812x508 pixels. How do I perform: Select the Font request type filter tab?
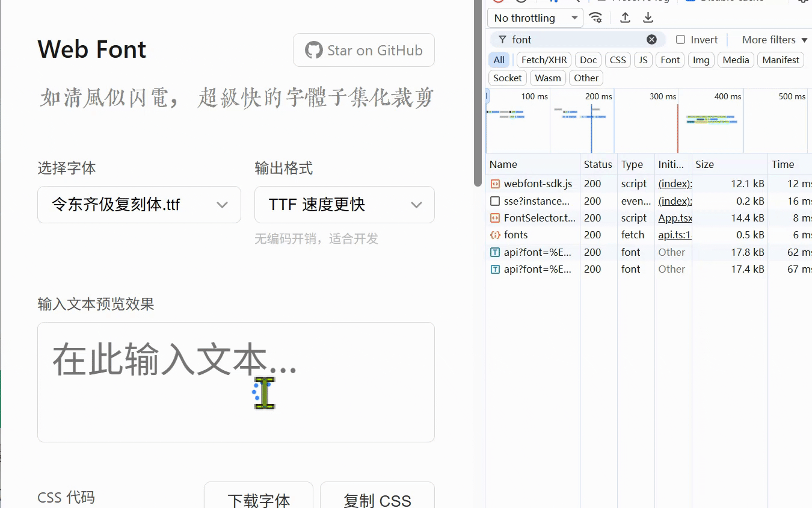pos(670,60)
